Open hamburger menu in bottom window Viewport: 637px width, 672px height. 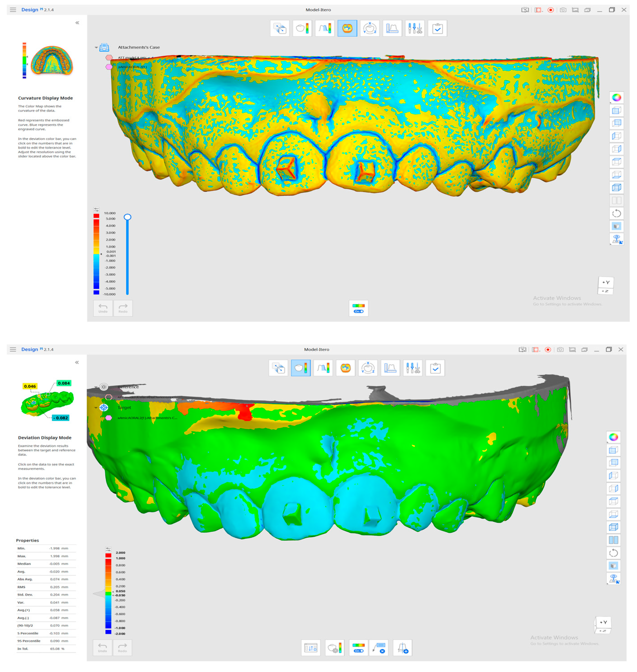[13, 349]
